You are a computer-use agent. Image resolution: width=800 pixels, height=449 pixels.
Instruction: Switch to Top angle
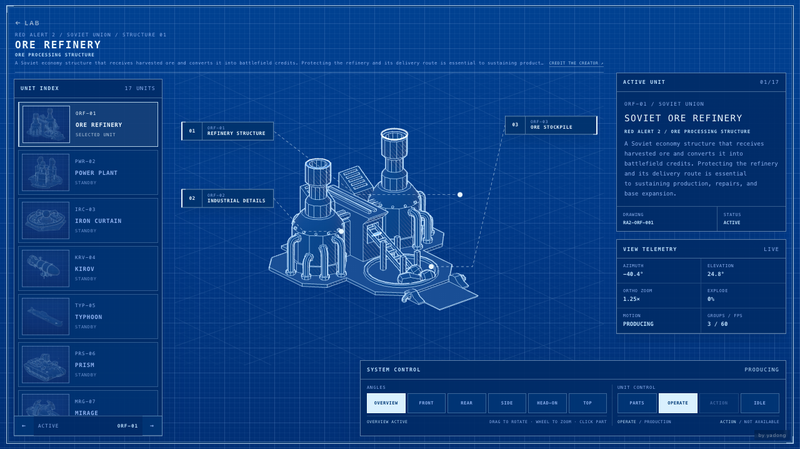coord(588,403)
